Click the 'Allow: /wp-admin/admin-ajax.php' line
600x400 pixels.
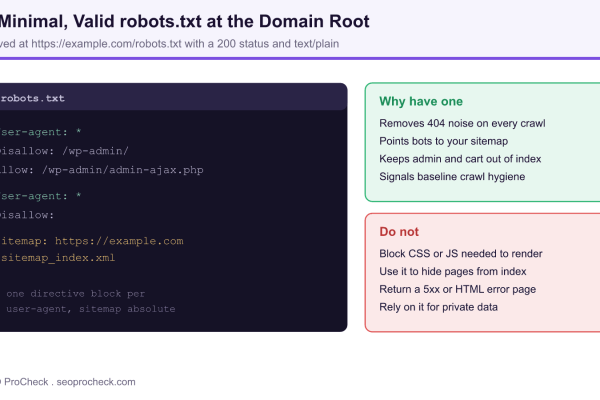tap(102, 170)
